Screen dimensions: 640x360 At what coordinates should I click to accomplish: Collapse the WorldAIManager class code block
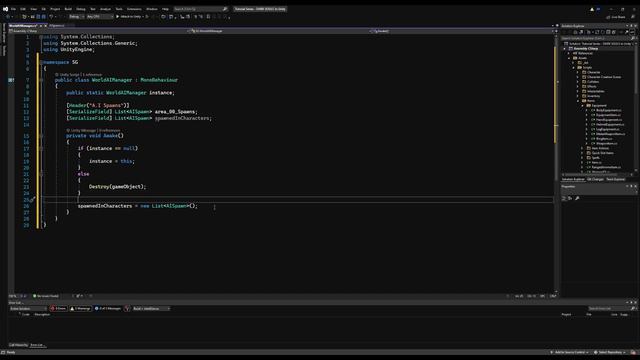[x=41, y=80]
